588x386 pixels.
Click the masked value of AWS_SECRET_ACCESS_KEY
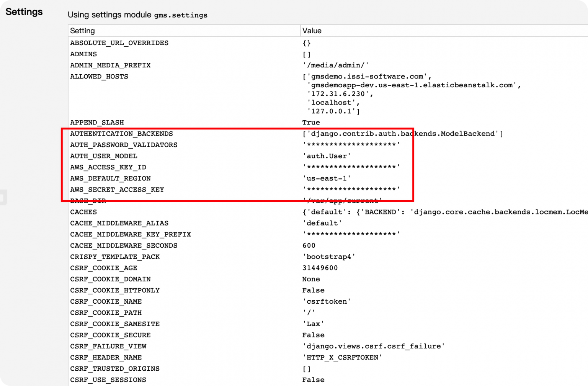[351, 190]
